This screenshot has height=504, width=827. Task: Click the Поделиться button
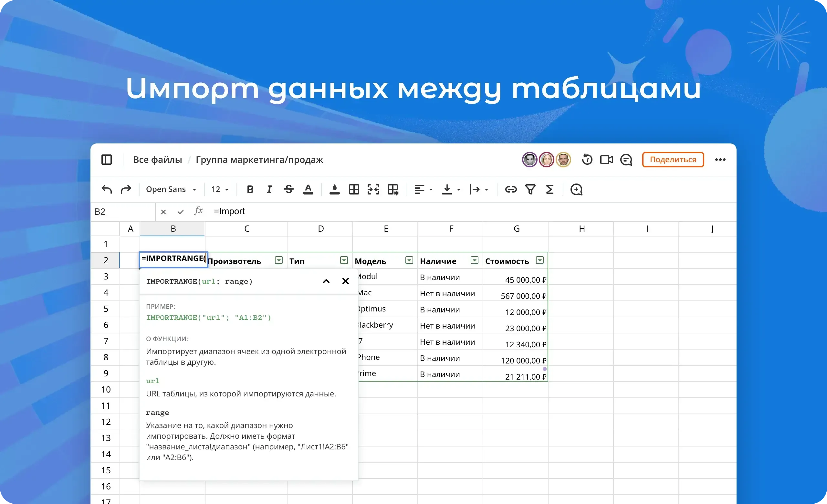tap(673, 159)
